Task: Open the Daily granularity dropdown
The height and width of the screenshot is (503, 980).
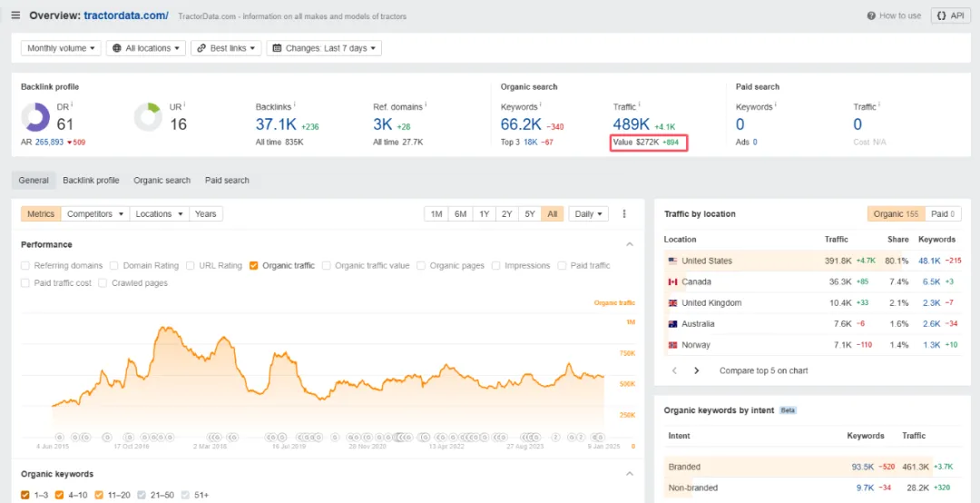Action: (588, 214)
